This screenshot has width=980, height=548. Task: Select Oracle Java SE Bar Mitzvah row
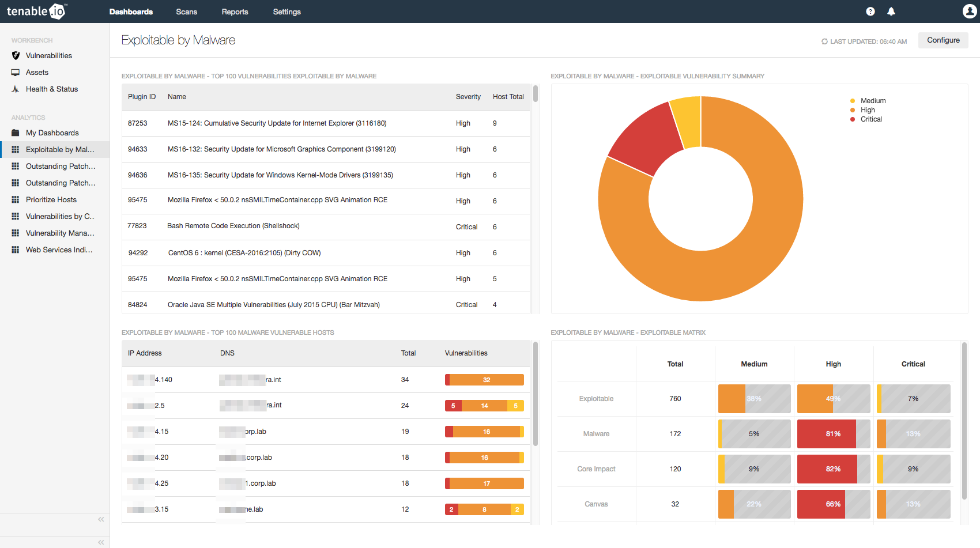tap(326, 304)
